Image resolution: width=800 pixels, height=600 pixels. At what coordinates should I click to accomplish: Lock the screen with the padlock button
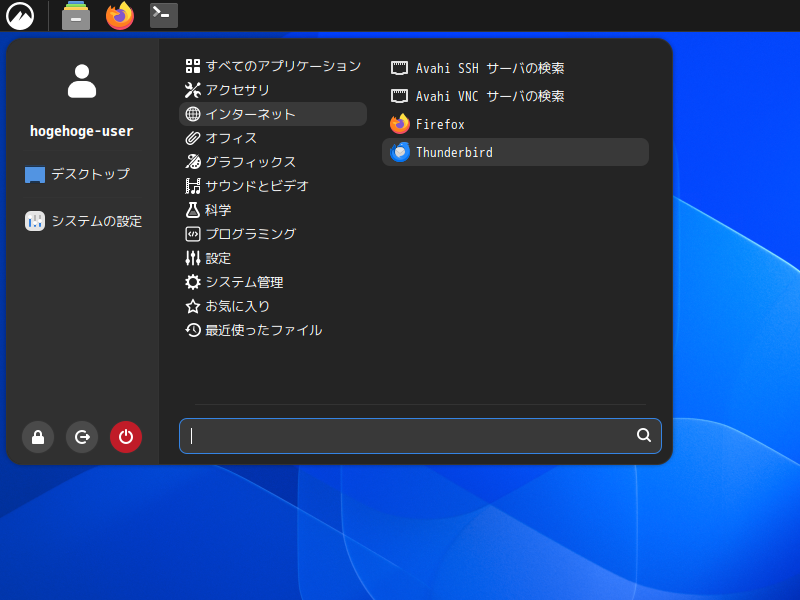38,437
